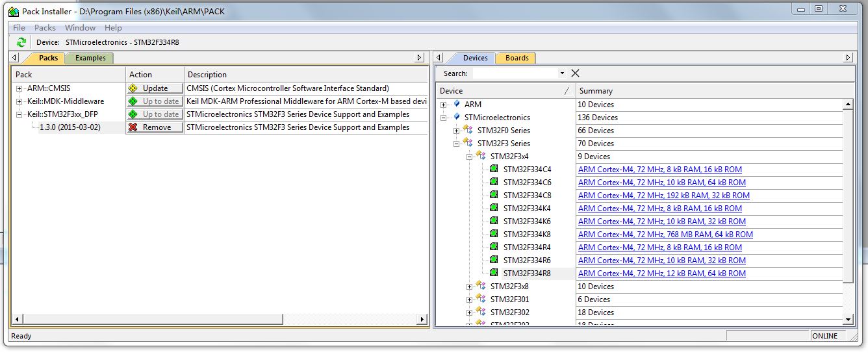The image size is (868, 358).
Task: Click the Description column header
Action: [305, 75]
